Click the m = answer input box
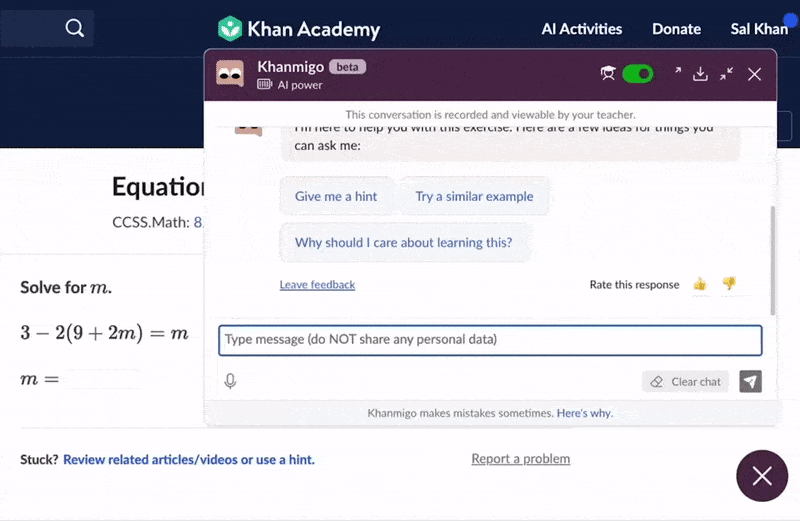The image size is (800, 521). click(x=103, y=379)
